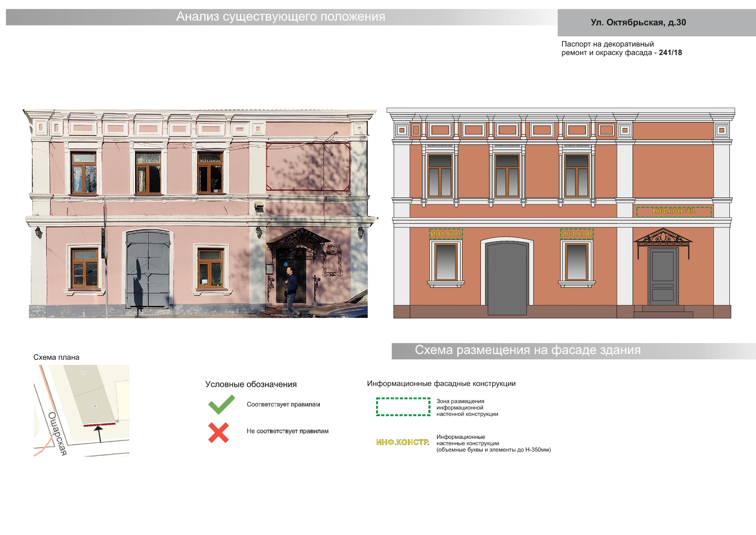Select the proposed facade elevation drawing
756x535 pixels.
(x=561, y=213)
